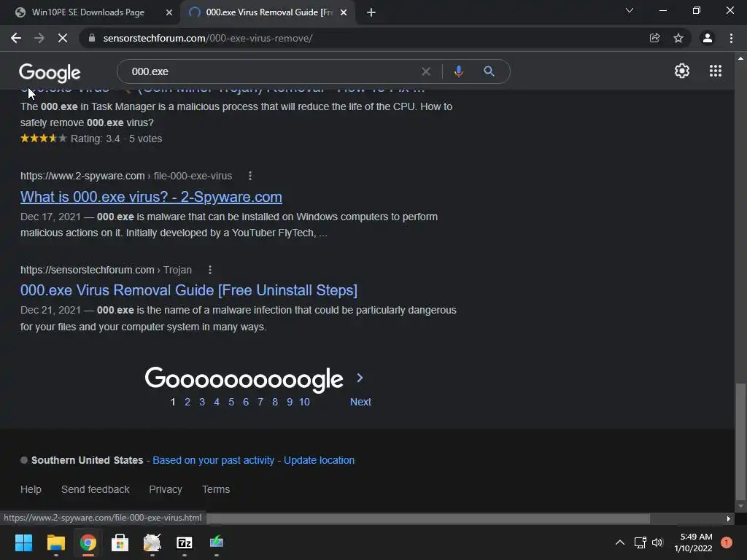This screenshot has height=560, width=747.
Task: Click Based on your past activity
Action: [x=214, y=461]
